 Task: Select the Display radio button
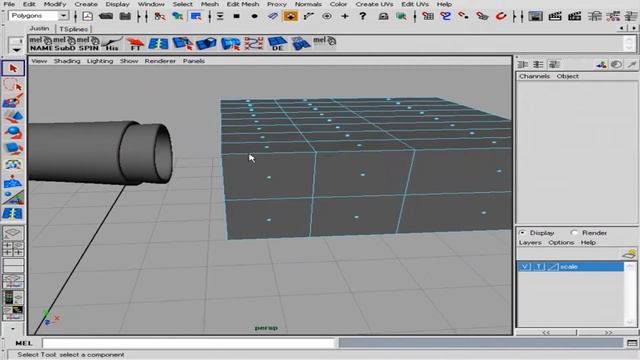click(522, 233)
